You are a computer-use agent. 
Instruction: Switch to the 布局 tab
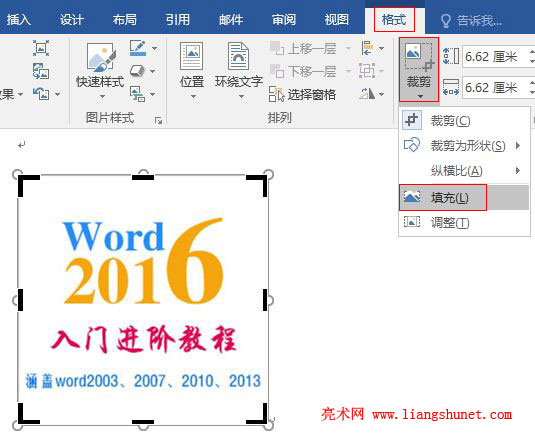click(x=125, y=20)
